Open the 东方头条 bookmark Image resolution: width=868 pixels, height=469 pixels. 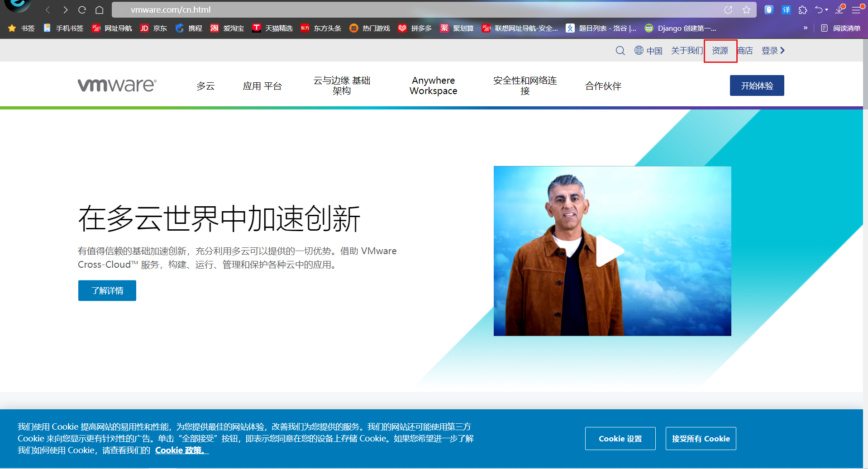(x=321, y=28)
